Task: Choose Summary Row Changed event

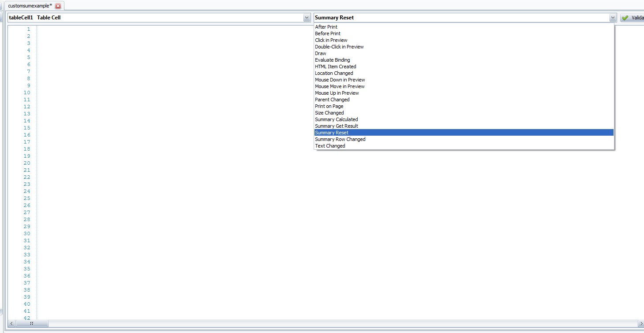Action: 340,139
